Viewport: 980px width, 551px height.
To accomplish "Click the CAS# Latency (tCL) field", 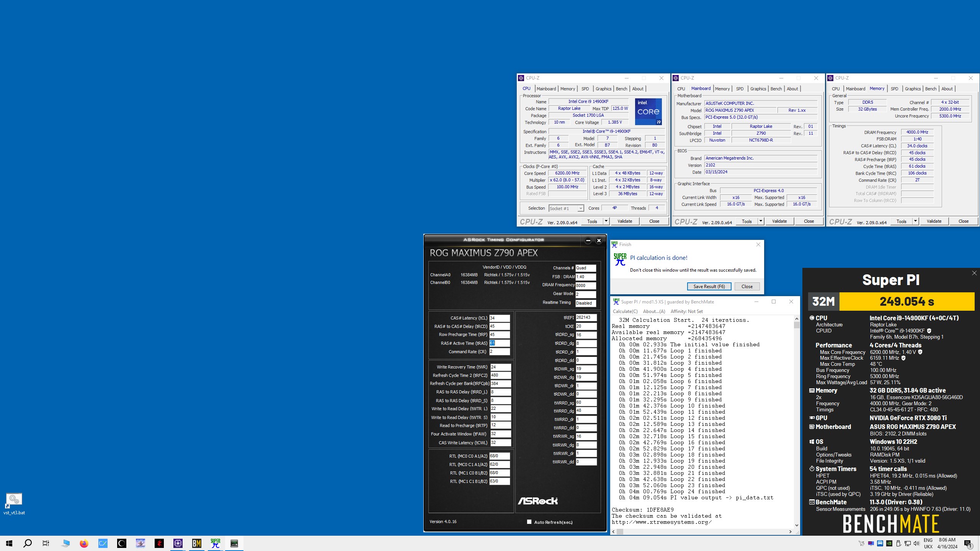I will (x=500, y=318).
